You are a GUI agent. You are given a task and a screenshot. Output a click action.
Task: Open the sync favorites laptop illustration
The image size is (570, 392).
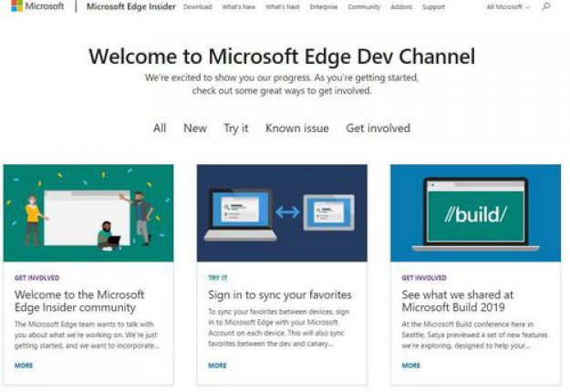282,213
